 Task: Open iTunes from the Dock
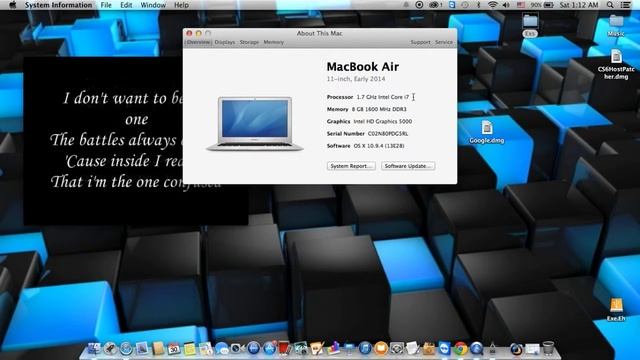pyautogui.click(x=365, y=348)
